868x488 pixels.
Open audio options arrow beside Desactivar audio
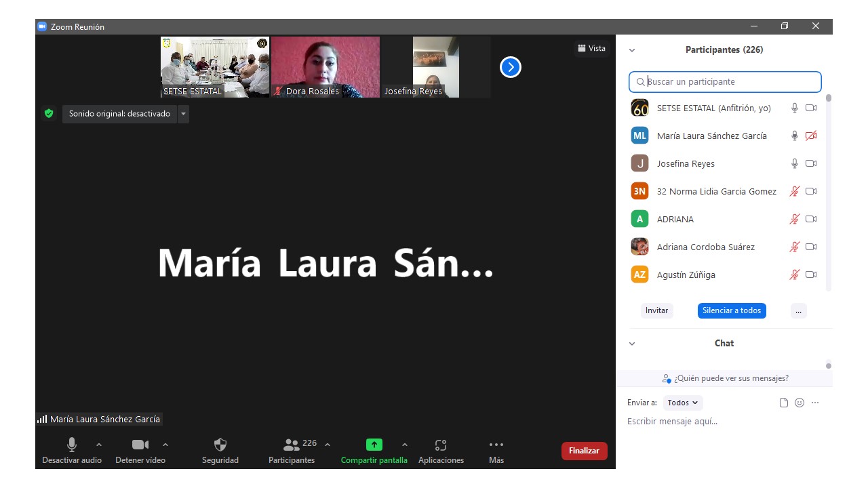pos(99,445)
